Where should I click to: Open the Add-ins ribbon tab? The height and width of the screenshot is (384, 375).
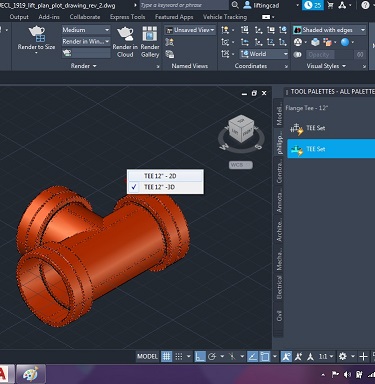pyautogui.click(x=49, y=17)
